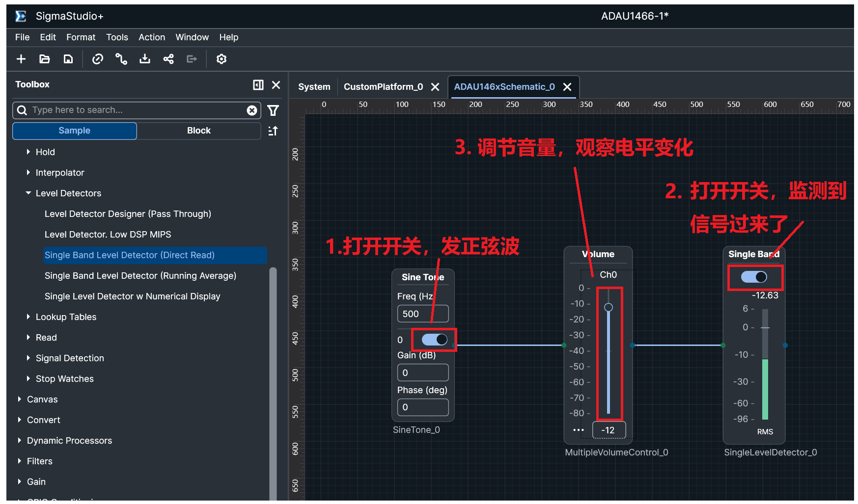Click the SigmaStudio+ logo icon
Image resolution: width=858 pixels, height=504 pixels.
tap(21, 16)
